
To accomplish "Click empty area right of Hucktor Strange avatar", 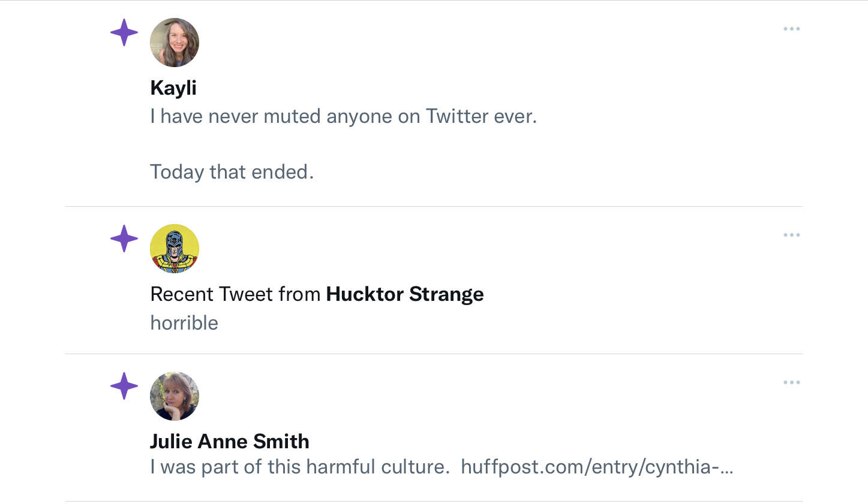I will pos(480,249).
